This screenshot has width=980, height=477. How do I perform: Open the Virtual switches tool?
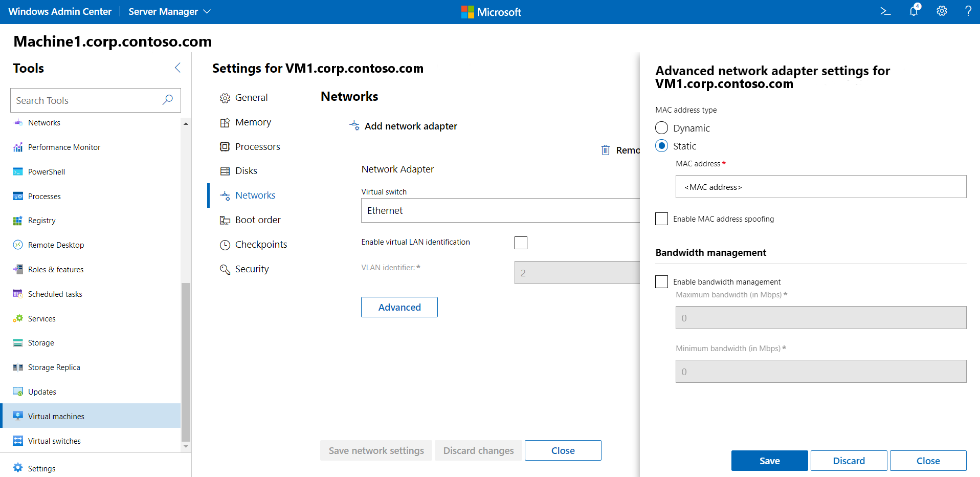coord(55,441)
